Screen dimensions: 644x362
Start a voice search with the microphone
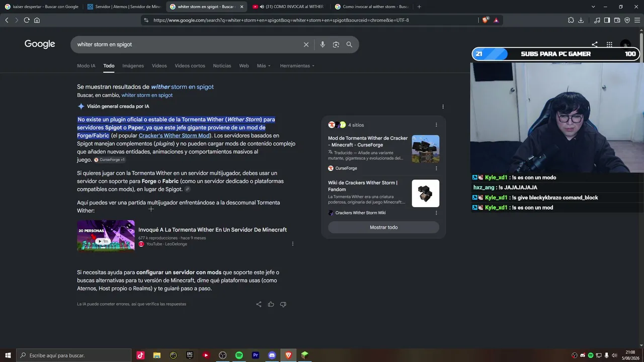click(x=323, y=44)
